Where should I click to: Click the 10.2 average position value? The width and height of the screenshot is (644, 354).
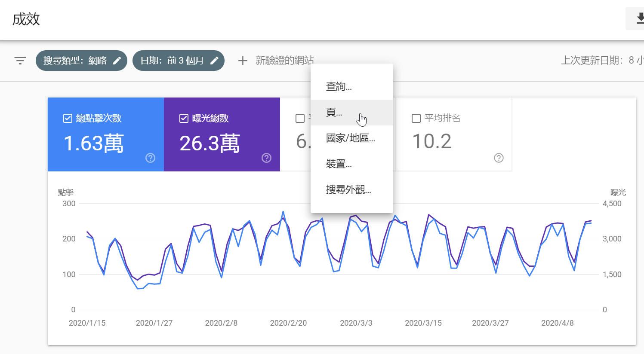pyautogui.click(x=432, y=142)
